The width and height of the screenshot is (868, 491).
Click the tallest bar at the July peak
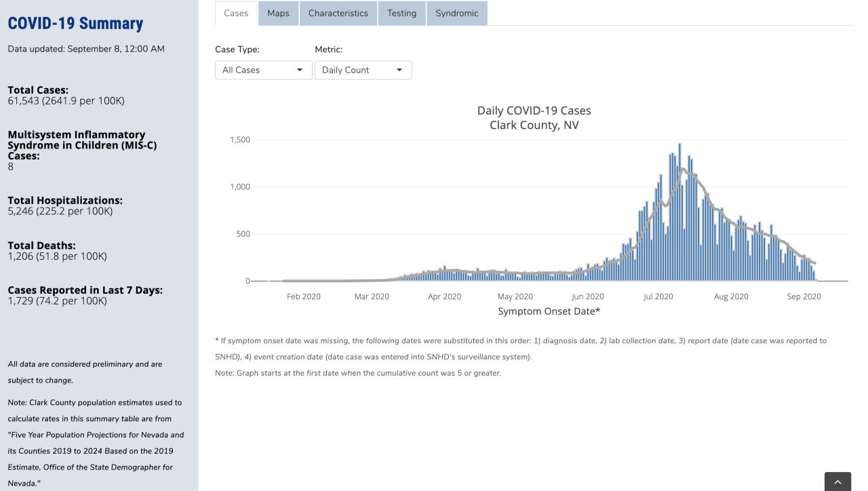click(679, 212)
